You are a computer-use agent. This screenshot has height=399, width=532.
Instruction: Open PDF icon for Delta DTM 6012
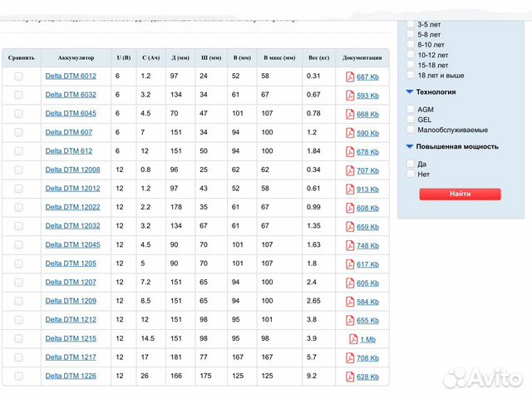point(350,77)
